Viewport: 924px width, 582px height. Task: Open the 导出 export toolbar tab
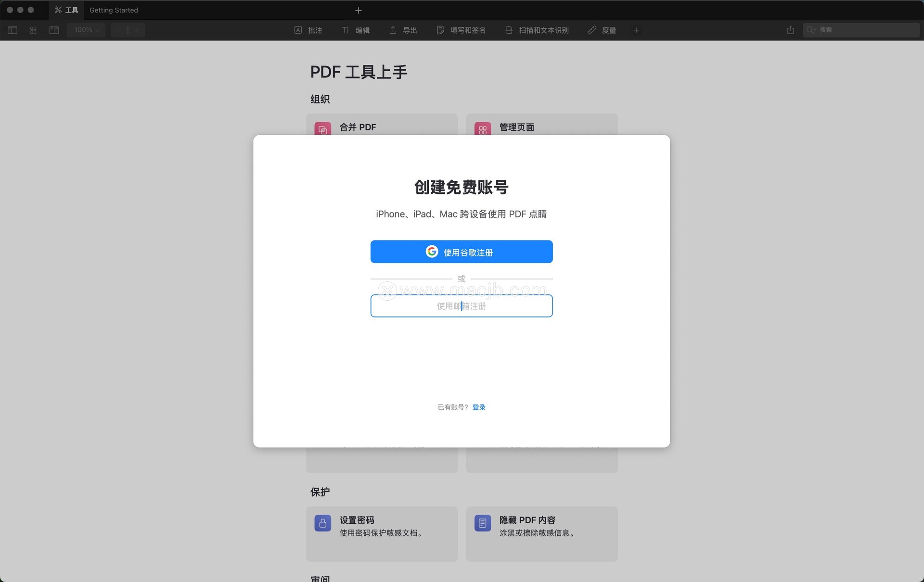pyautogui.click(x=403, y=30)
